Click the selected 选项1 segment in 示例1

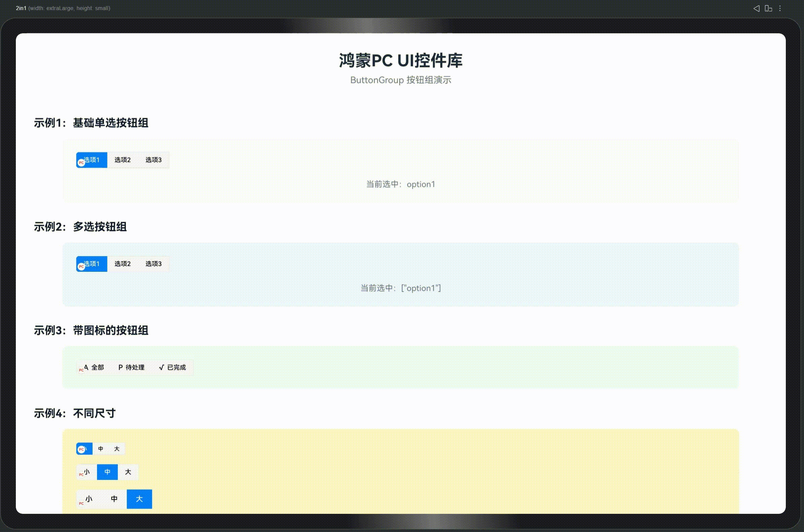[x=92, y=160]
